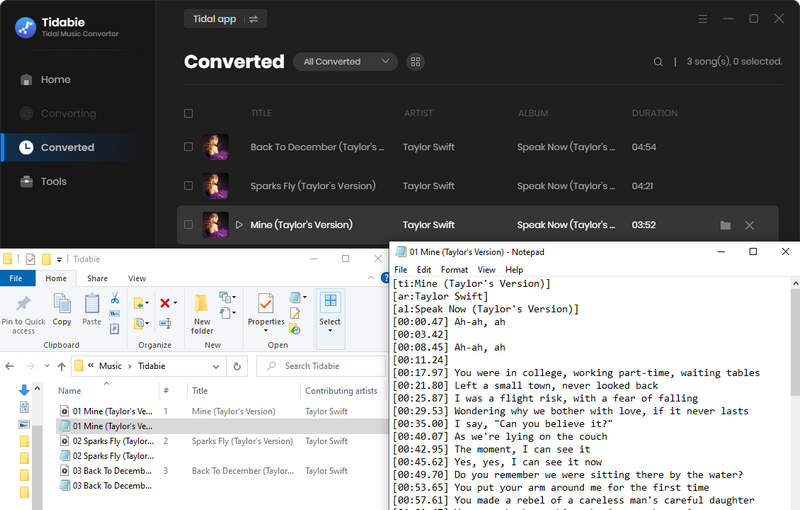Remove Mine (Taylor's Version) from converted list
Image resolution: width=800 pixels, height=510 pixels.
749,225
